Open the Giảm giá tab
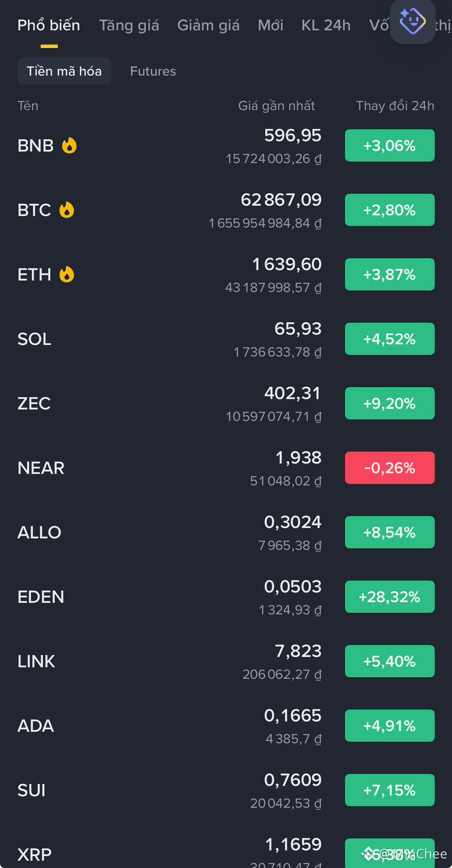This screenshot has width=452, height=868. (x=209, y=25)
